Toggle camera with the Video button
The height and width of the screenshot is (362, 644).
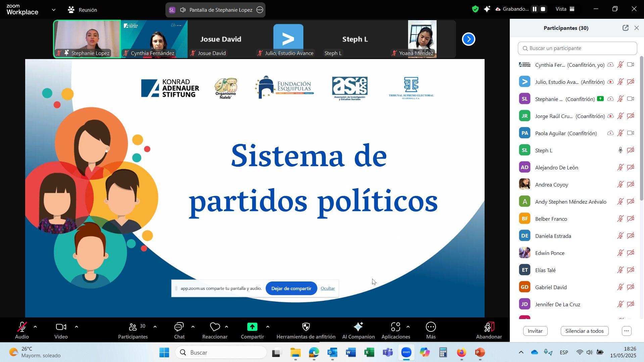tap(61, 327)
